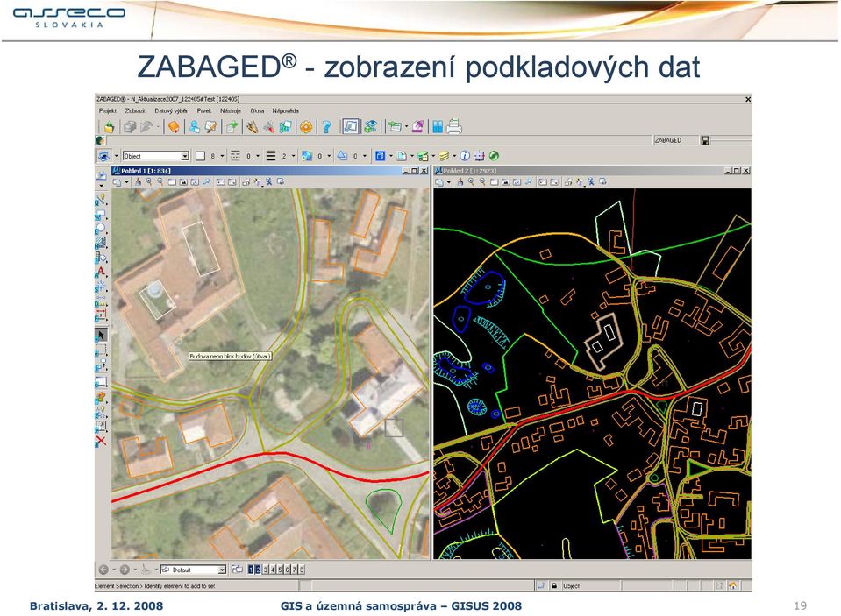Expand the line style dropdown
The width and height of the screenshot is (841, 616).
(x=258, y=156)
